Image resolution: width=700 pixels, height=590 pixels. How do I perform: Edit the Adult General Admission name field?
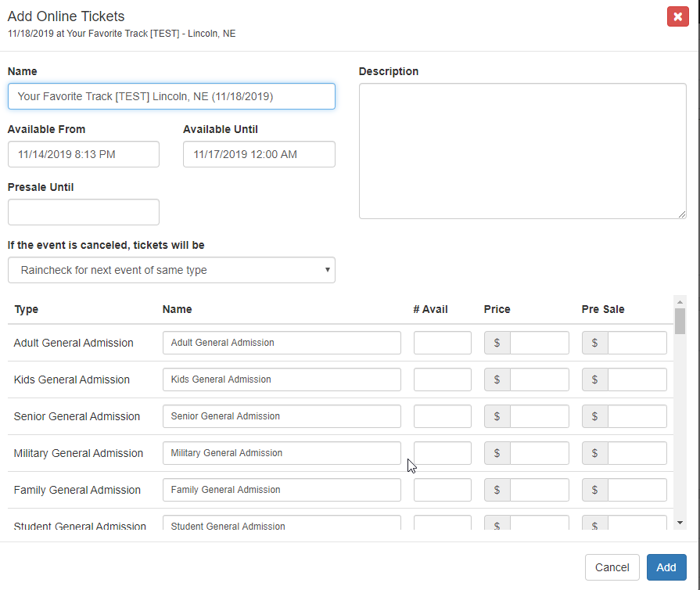pos(282,343)
